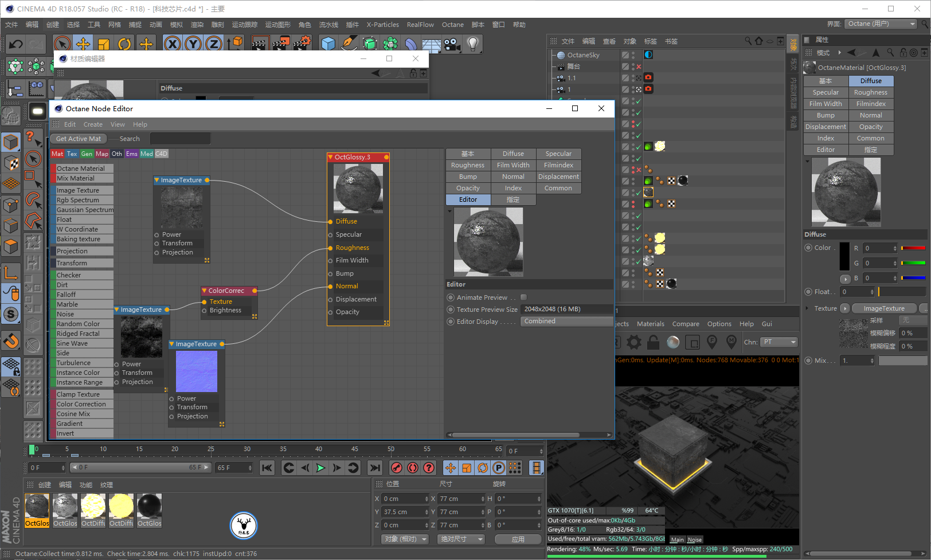Toggle Texture Preview Size radio indicator
The image size is (931, 560).
451,310
